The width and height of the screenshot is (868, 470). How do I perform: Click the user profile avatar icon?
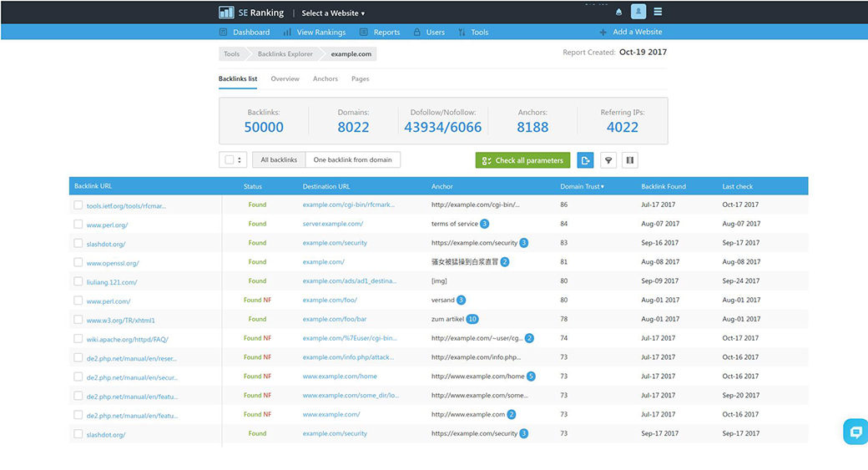pos(638,12)
